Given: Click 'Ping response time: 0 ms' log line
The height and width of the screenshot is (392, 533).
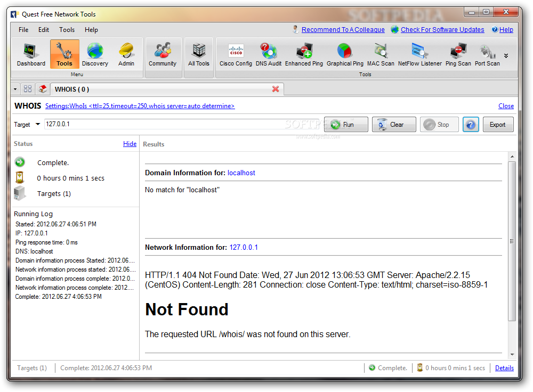Looking at the screenshot, I should coord(46,242).
